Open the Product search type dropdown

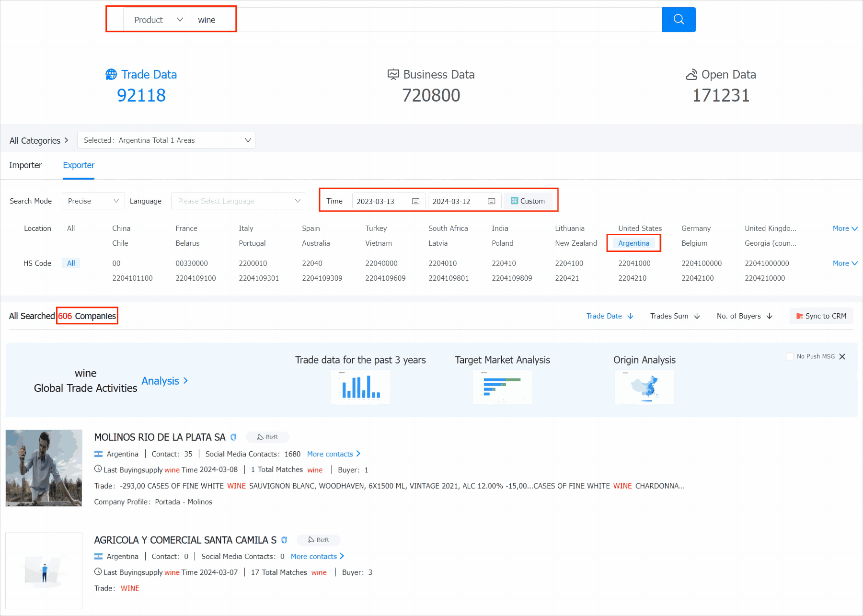click(158, 20)
